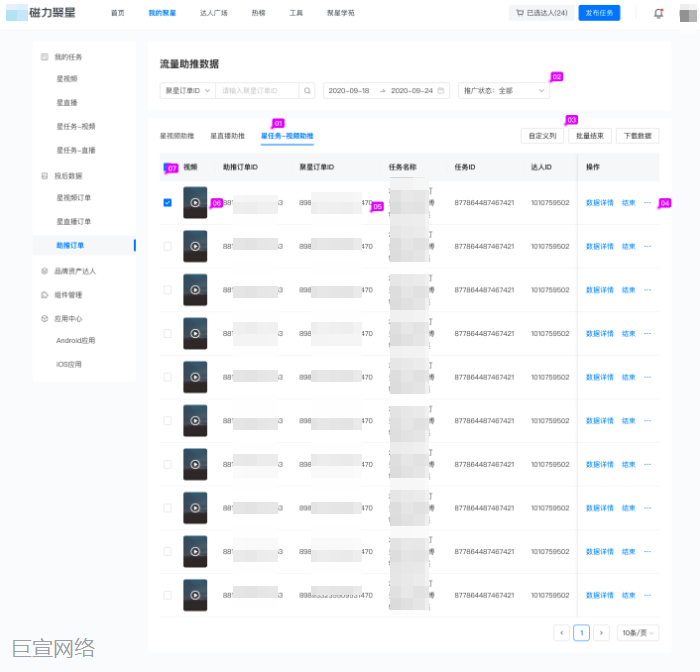Go to the previous page arrow
This screenshot has height=672, width=700.
click(562, 633)
